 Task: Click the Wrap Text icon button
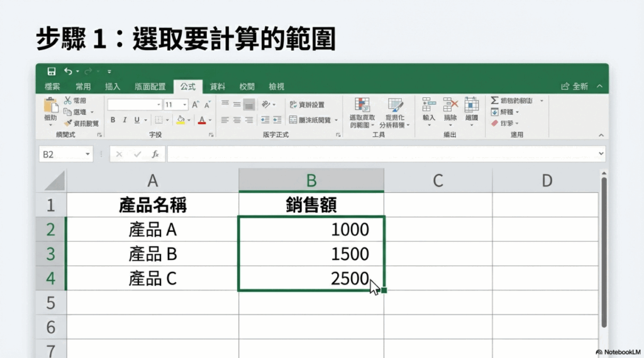click(x=293, y=104)
